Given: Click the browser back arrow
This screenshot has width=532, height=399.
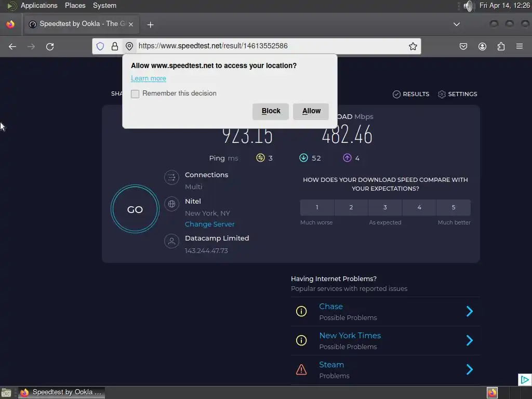Looking at the screenshot, I should pos(12,46).
